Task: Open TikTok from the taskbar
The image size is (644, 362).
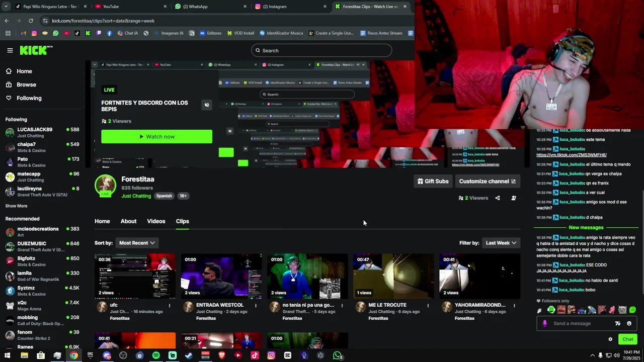Action: 255,355
